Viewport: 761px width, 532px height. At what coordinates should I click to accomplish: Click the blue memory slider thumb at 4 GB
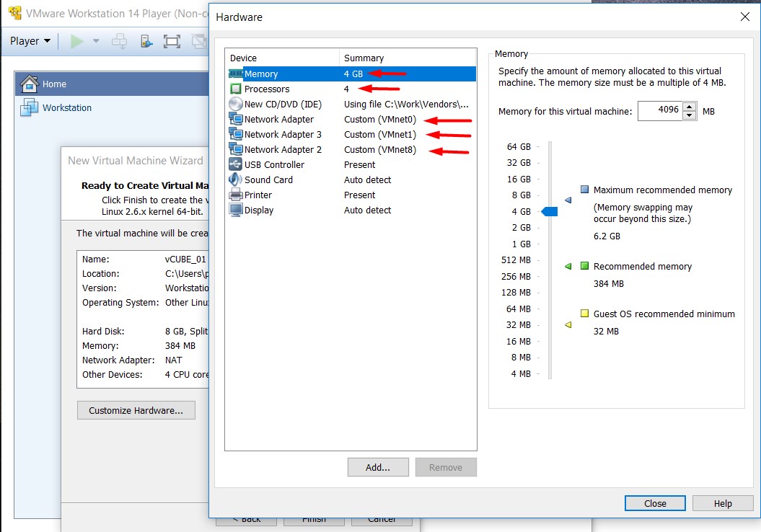(550, 211)
